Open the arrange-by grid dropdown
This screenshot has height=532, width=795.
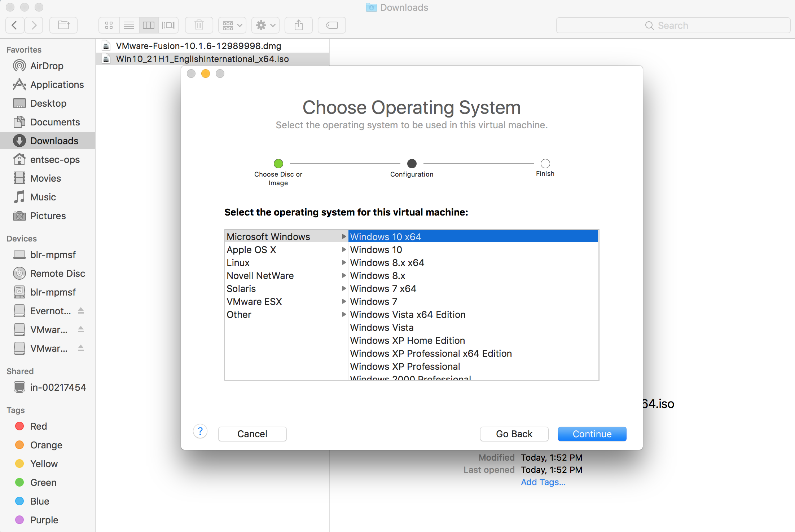click(232, 25)
